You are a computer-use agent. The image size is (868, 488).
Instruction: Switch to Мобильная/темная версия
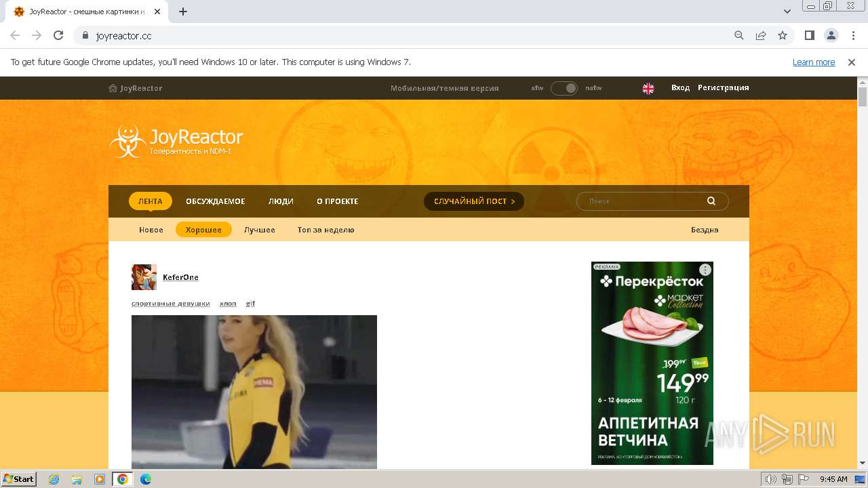445,88
